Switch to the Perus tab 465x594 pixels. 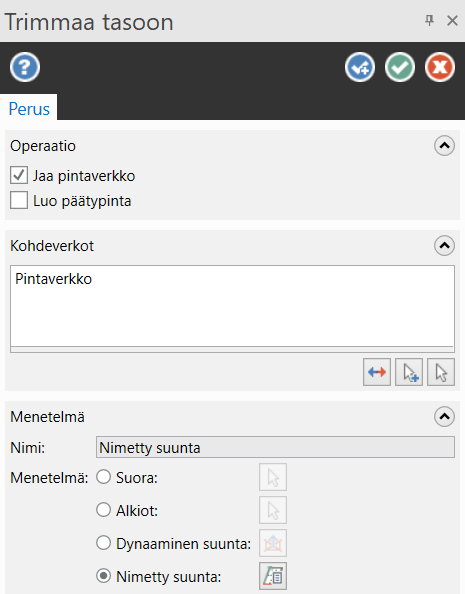pyautogui.click(x=29, y=109)
